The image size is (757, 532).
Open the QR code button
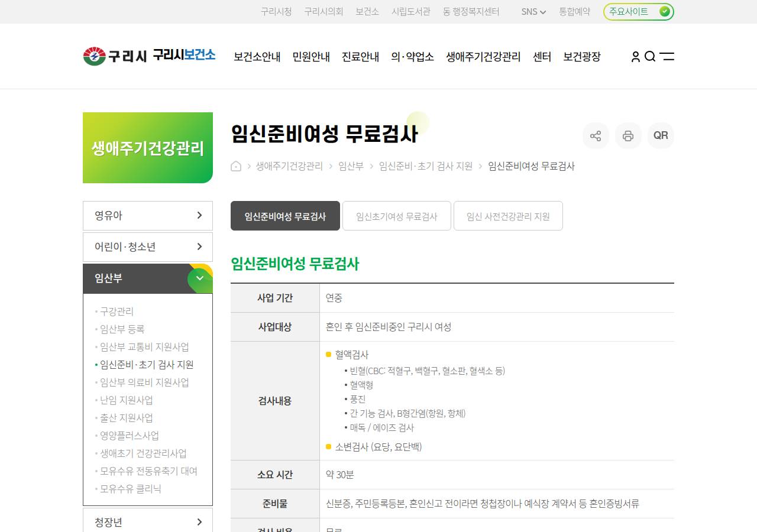[661, 135]
